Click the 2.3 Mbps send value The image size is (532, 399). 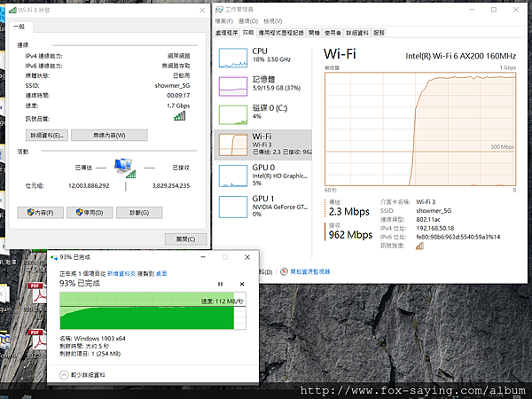point(348,211)
